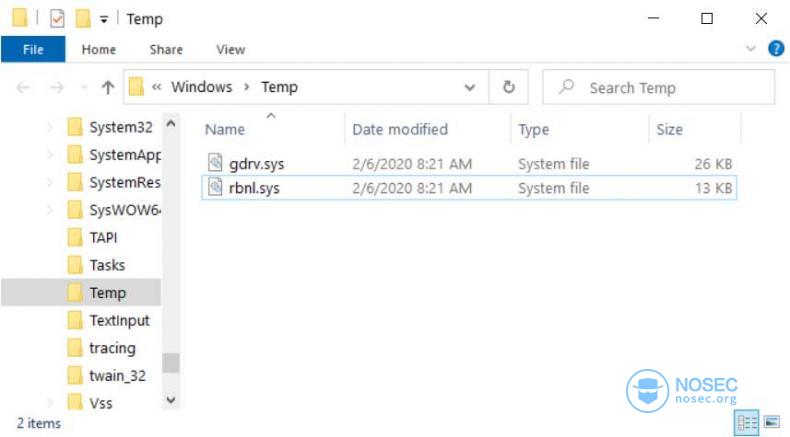Click the search magnifier icon
This screenshot has height=437, width=790.
pos(566,87)
